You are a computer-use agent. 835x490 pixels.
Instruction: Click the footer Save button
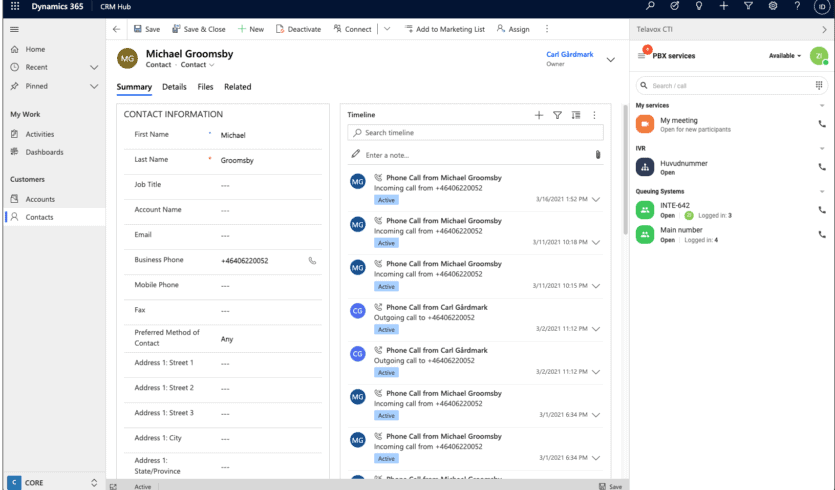click(x=610, y=486)
